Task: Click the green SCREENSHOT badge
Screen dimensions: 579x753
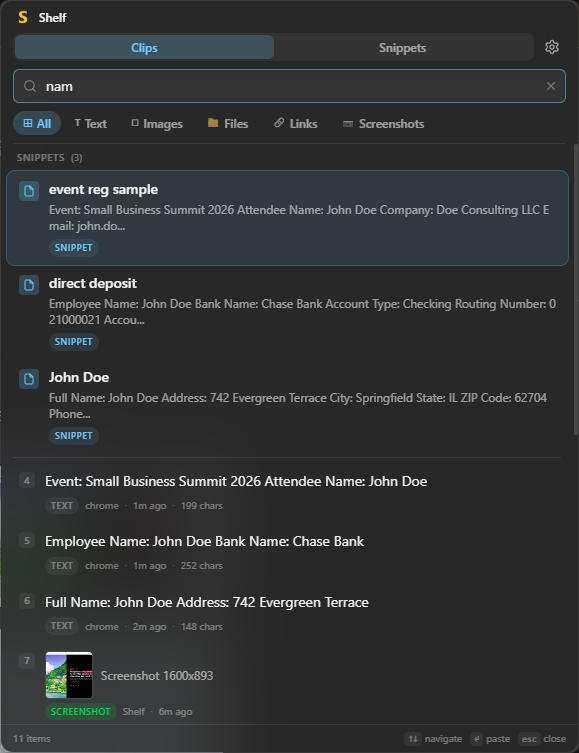Action: coord(81,712)
